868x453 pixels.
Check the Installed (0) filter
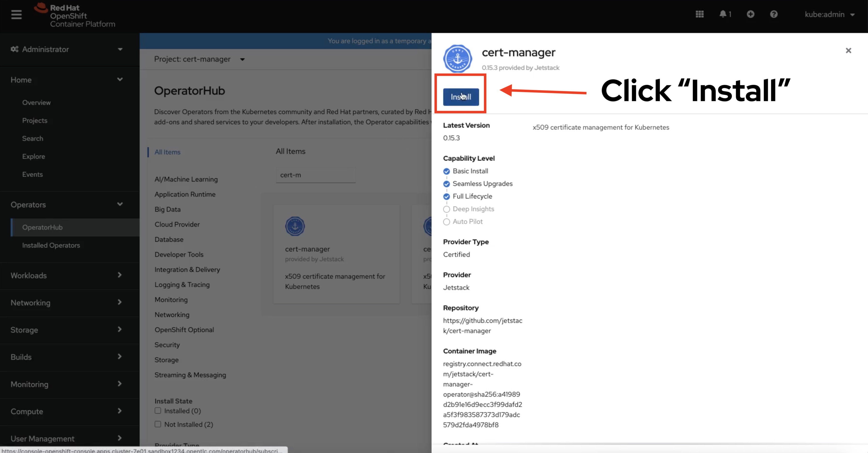click(x=158, y=411)
